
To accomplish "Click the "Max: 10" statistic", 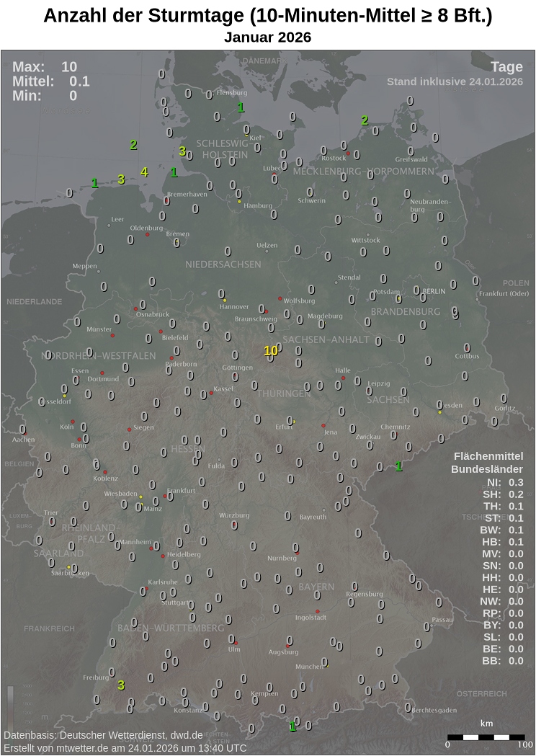I will point(45,67).
